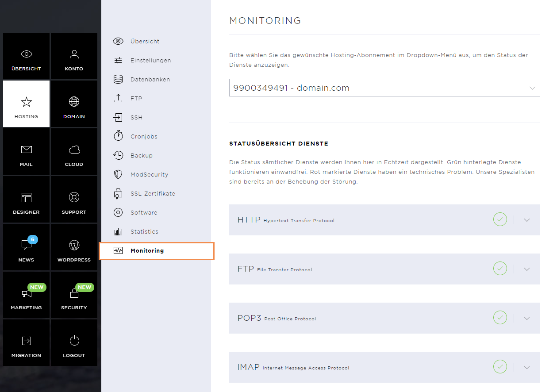
Task: Open the Designer layout tile
Action: pyautogui.click(x=26, y=200)
